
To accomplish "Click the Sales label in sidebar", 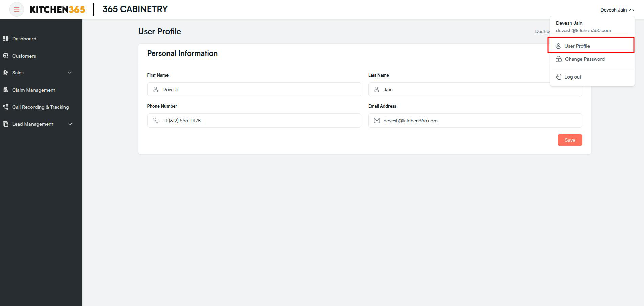I will click(18, 73).
